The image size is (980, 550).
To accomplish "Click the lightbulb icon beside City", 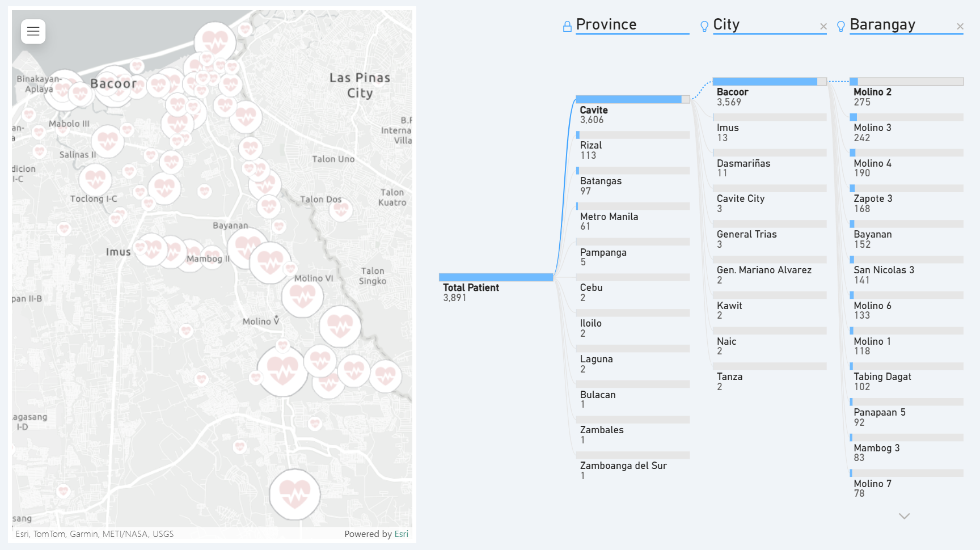I will 704,26.
